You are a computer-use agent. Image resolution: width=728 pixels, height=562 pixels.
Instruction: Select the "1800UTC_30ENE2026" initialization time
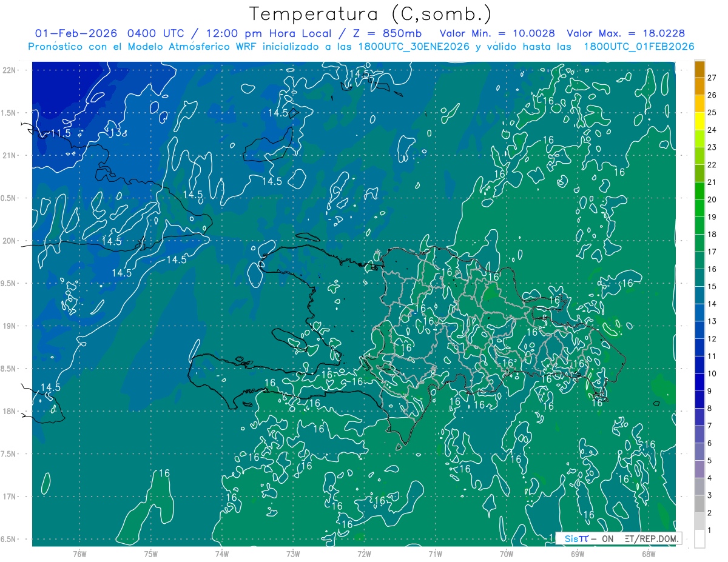414,47
